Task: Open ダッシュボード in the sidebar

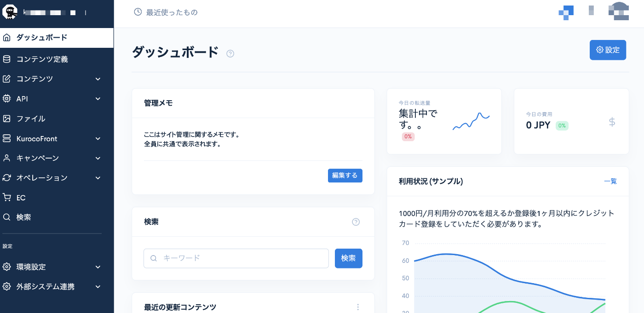Action: [x=57, y=38]
